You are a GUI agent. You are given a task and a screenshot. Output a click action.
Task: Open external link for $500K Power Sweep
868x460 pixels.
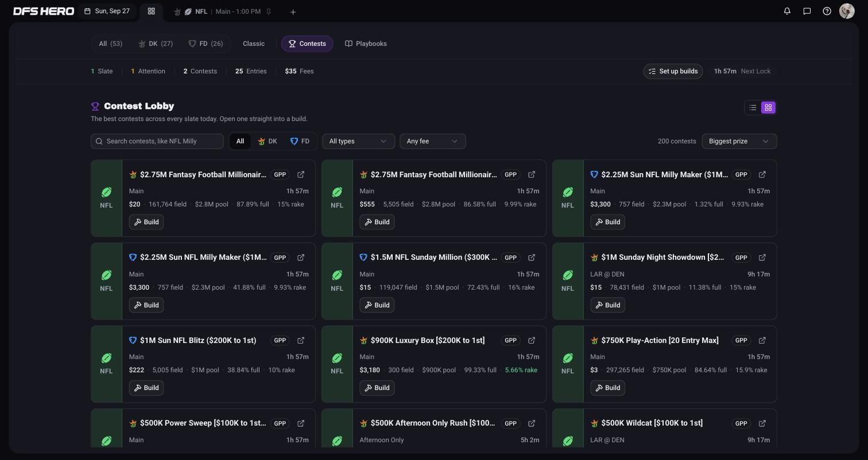pos(301,423)
